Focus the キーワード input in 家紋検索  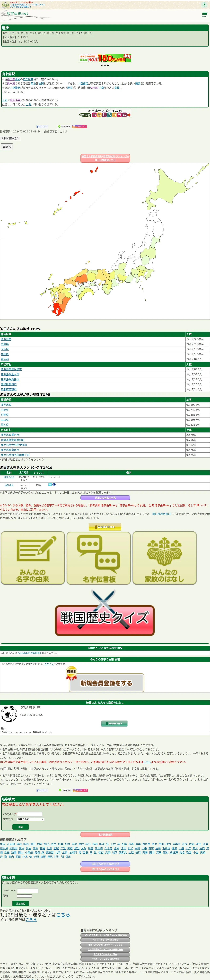coord(28,891)
